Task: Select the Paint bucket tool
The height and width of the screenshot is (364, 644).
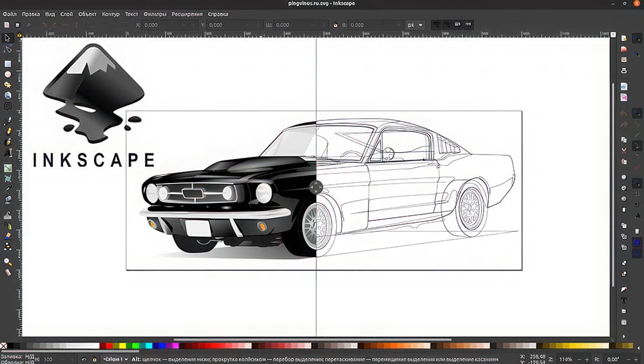Action: pyautogui.click(x=8, y=199)
